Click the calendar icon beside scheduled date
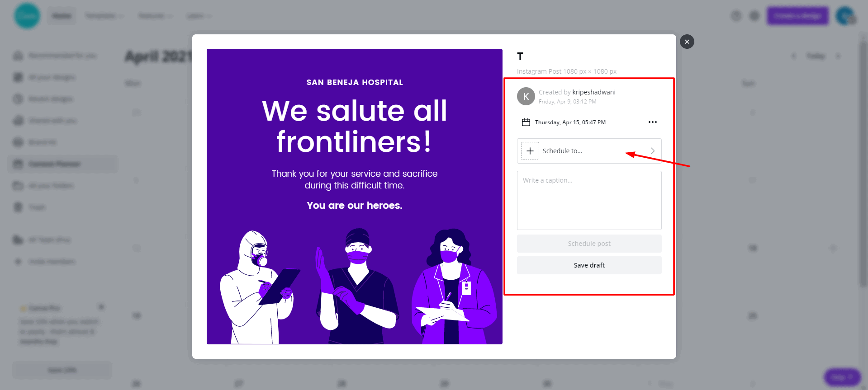 [x=526, y=122]
